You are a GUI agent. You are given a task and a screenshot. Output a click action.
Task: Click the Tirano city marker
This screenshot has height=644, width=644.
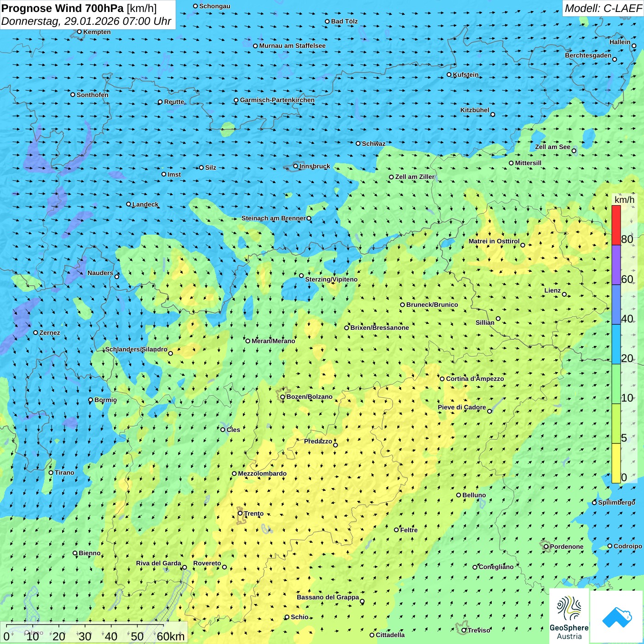coord(51,472)
